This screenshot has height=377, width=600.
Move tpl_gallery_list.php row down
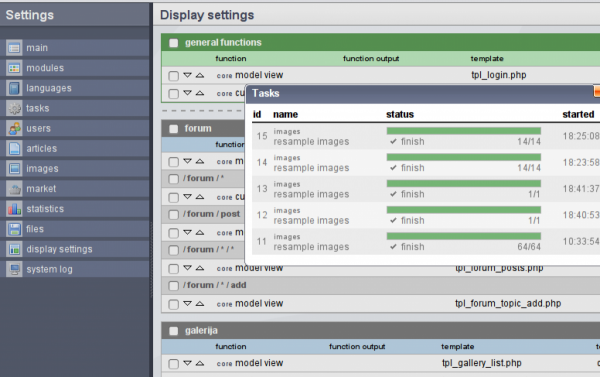(x=187, y=363)
